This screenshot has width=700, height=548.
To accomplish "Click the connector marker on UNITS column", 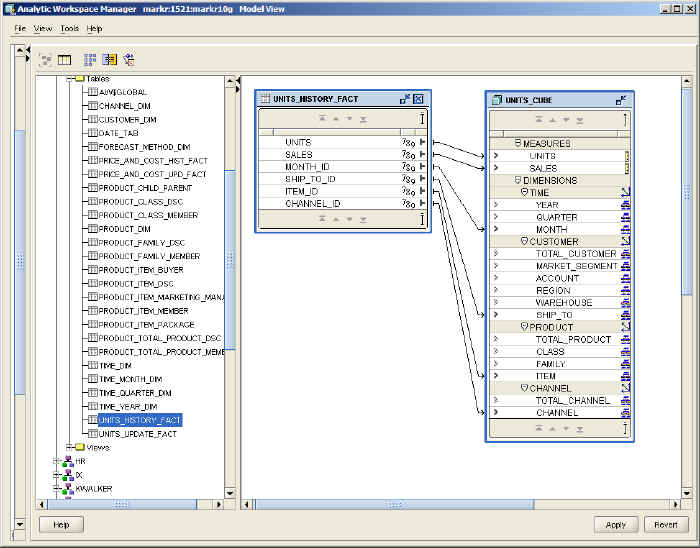I will 422,142.
